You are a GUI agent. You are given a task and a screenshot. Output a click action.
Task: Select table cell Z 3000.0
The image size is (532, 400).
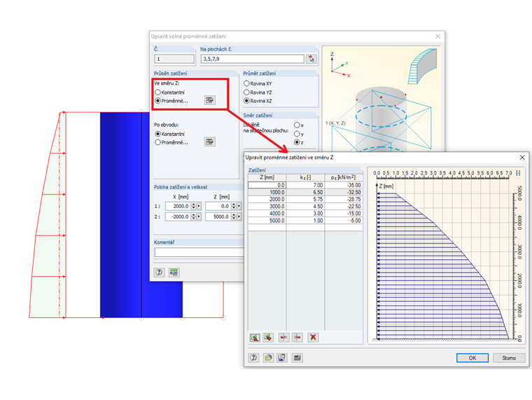coord(267,207)
